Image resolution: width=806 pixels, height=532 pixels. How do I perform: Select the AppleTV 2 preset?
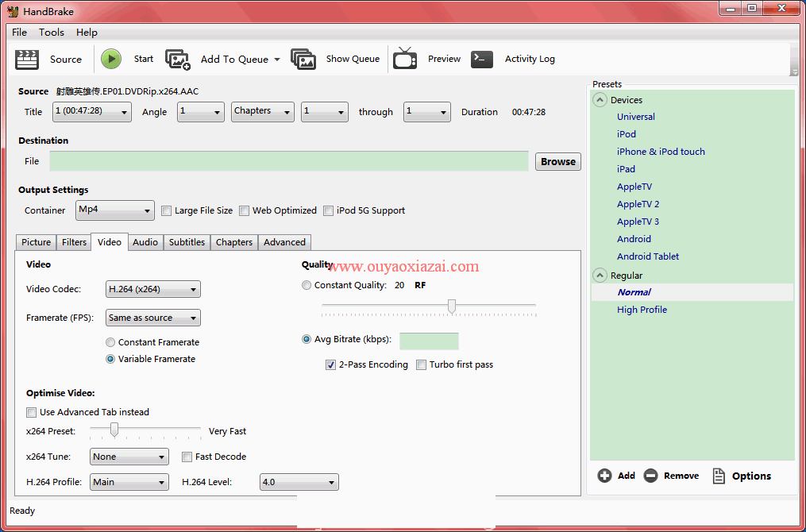point(638,205)
